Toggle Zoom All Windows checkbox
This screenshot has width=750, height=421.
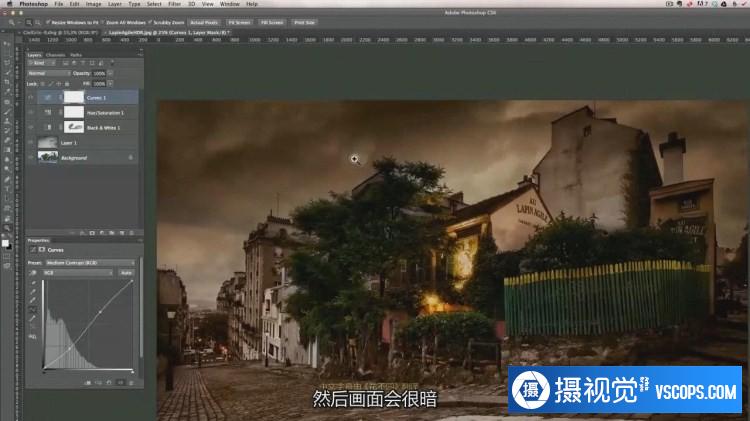coord(103,22)
